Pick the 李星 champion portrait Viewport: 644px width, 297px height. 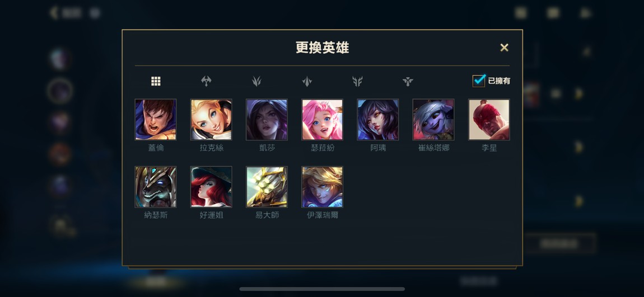489,119
